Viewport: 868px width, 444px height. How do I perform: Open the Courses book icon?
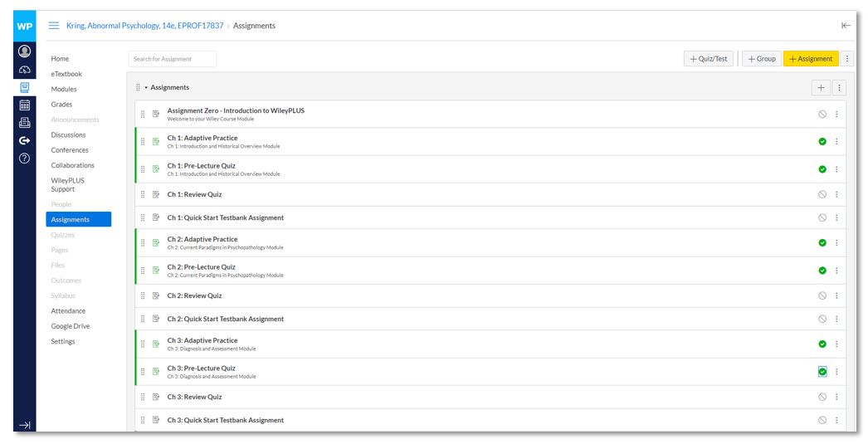[x=24, y=87]
